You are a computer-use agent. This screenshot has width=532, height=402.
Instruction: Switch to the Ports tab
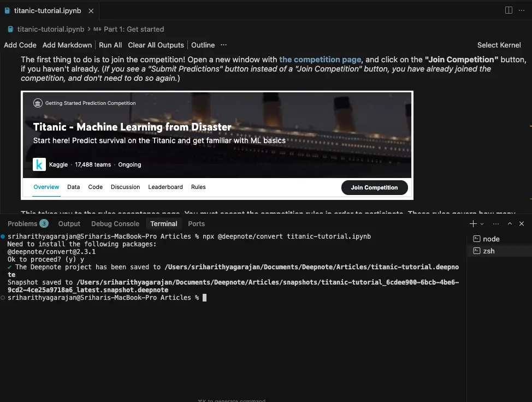click(x=196, y=223)
